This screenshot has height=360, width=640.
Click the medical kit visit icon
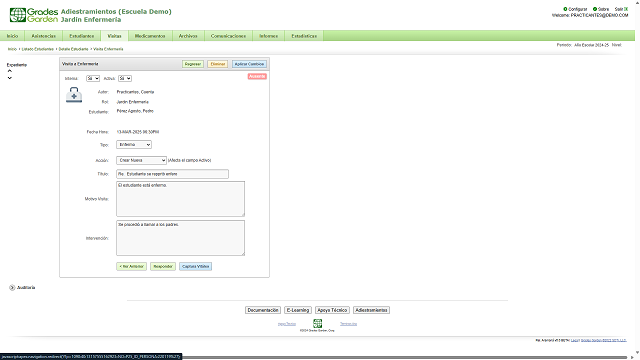click(x=74, y=95)
